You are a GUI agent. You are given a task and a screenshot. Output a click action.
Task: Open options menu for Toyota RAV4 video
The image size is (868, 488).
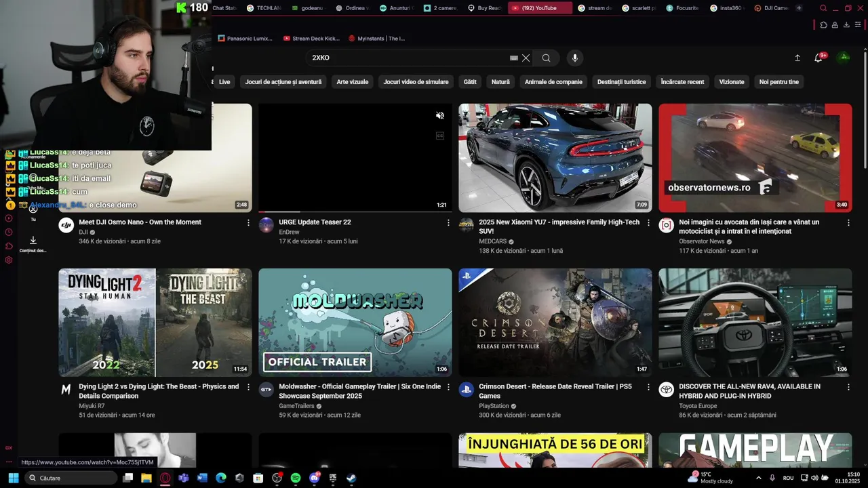point(848,387)
